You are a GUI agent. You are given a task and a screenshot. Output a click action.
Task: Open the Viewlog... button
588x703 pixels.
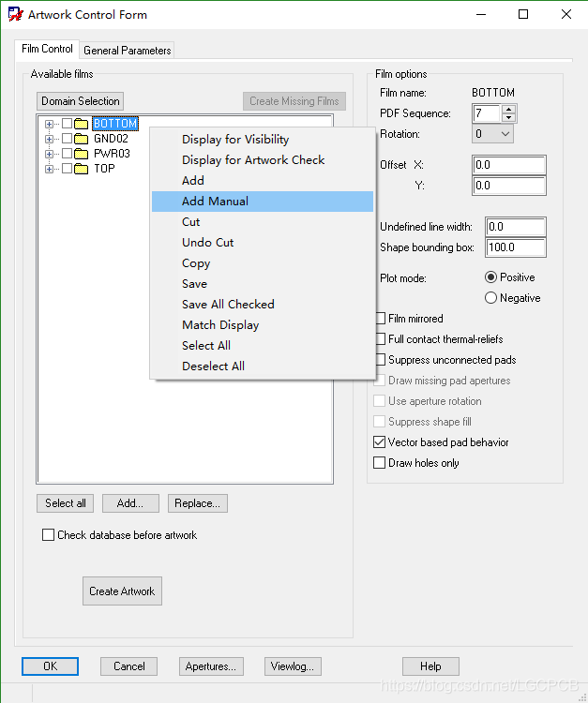[293, 666]
